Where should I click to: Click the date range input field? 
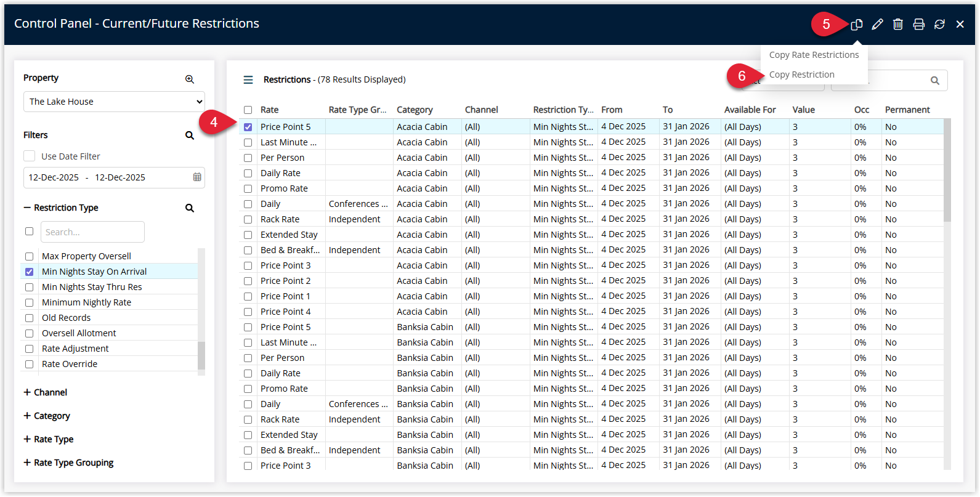(x=114, y=177)
